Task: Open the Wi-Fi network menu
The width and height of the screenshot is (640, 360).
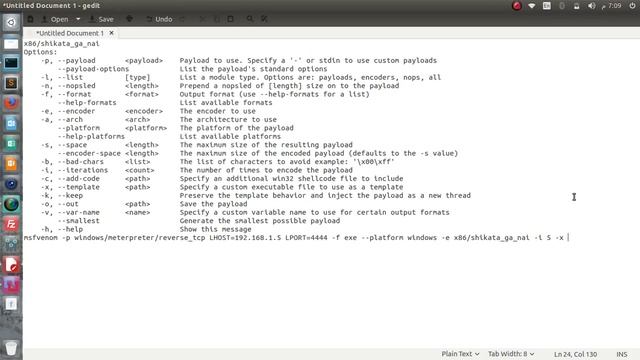Action: [x=531, y=6]
